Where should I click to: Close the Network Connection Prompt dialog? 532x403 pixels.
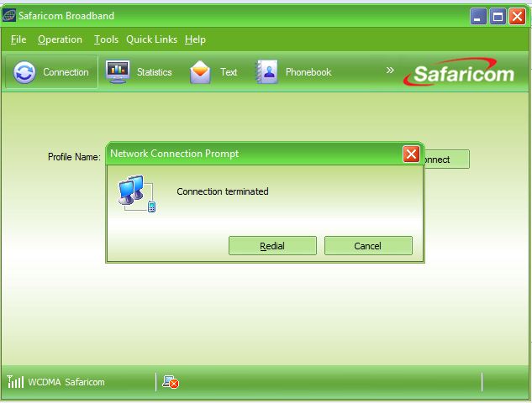[x=411, y=154]
